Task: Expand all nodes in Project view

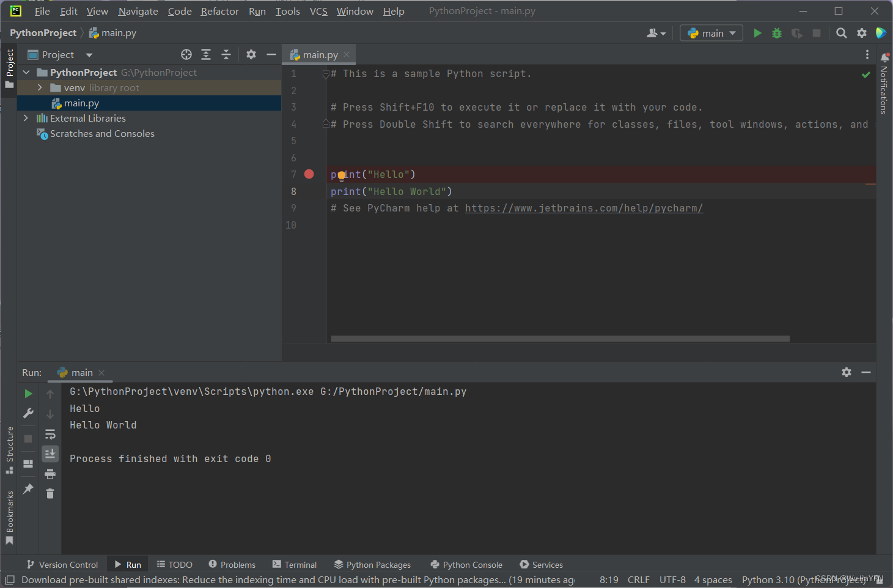Action: point(206,54)
